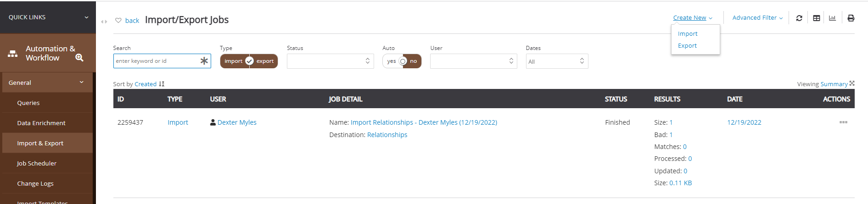The height and width of the screenshot is (204, 868).
Task: Open Dexter Myles user link
Action: (237, 122)
